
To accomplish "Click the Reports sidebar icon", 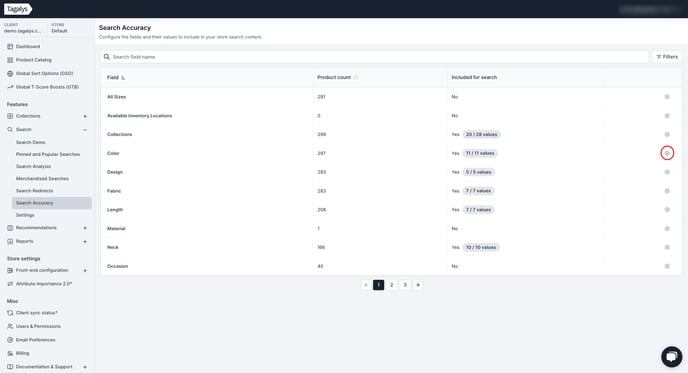I will 10,242.
